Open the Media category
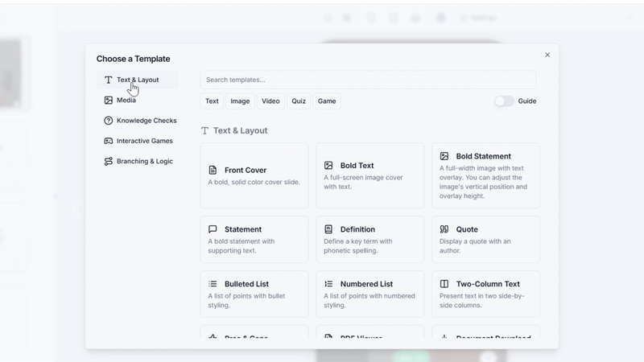This screenshot has width=644, height=362. [137, 100]
